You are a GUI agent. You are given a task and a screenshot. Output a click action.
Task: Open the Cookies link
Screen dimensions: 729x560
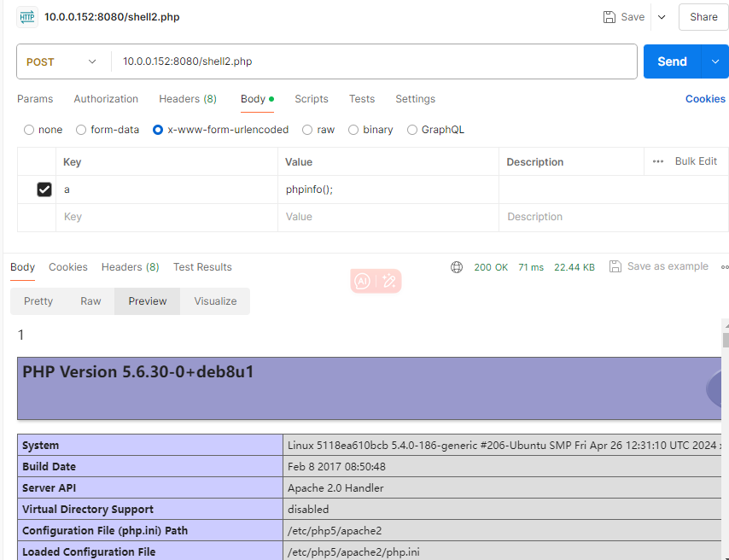[x=705, y=99]
